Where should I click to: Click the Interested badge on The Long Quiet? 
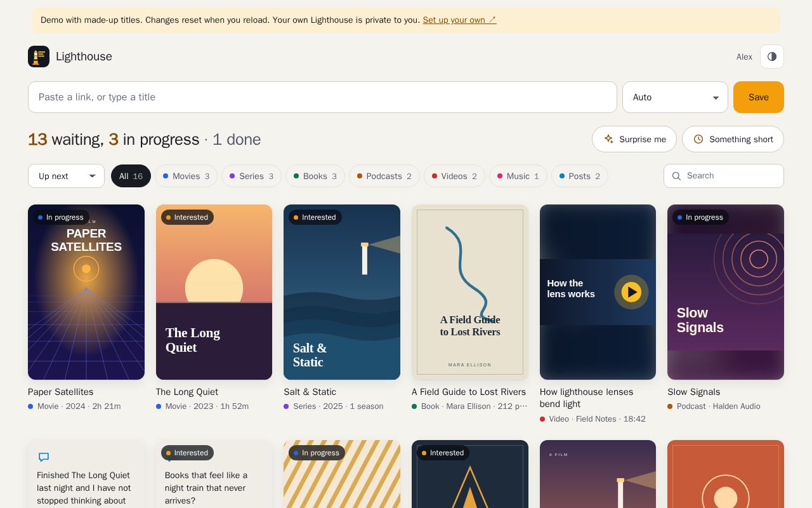pos(187,217)
